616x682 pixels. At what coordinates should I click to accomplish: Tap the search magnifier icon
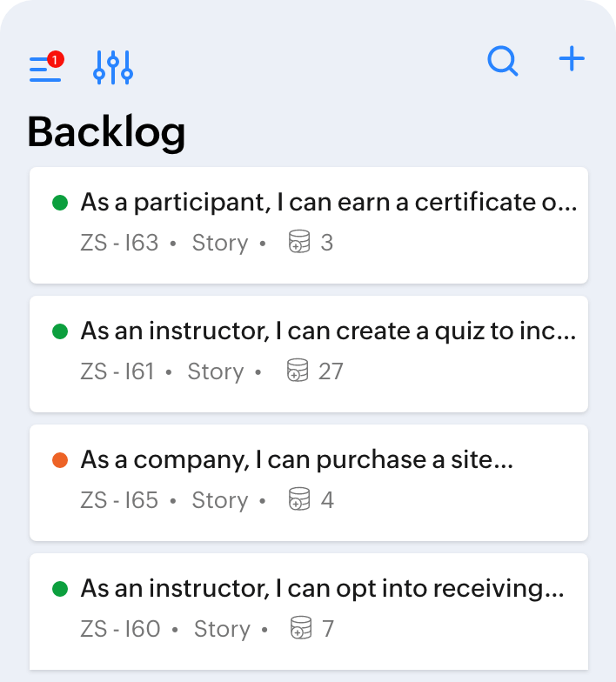(503, 61)
